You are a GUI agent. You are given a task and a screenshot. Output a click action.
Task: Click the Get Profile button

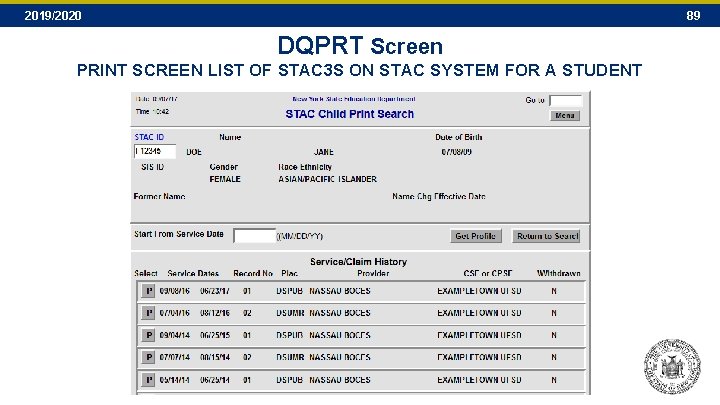[475, 236]
